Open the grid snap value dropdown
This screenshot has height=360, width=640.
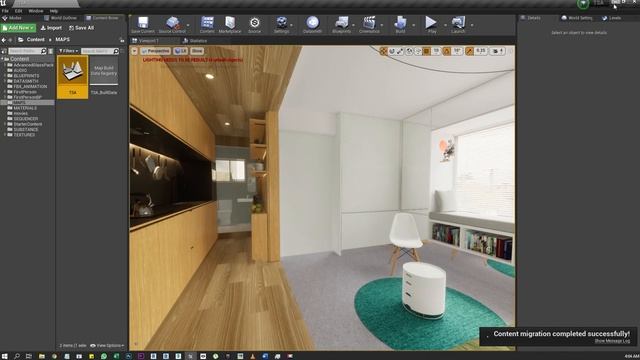click(436, 51)
